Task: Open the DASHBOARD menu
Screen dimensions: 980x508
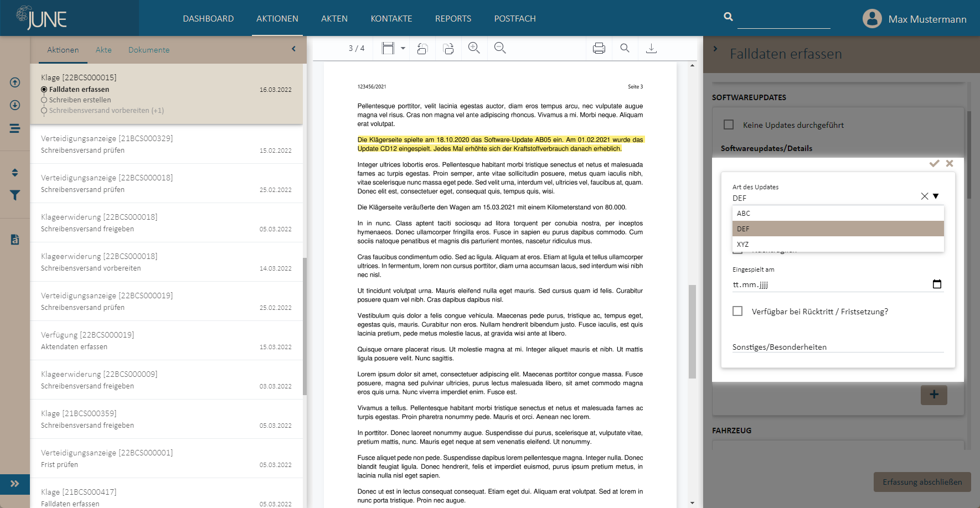Action: [208, 18]
